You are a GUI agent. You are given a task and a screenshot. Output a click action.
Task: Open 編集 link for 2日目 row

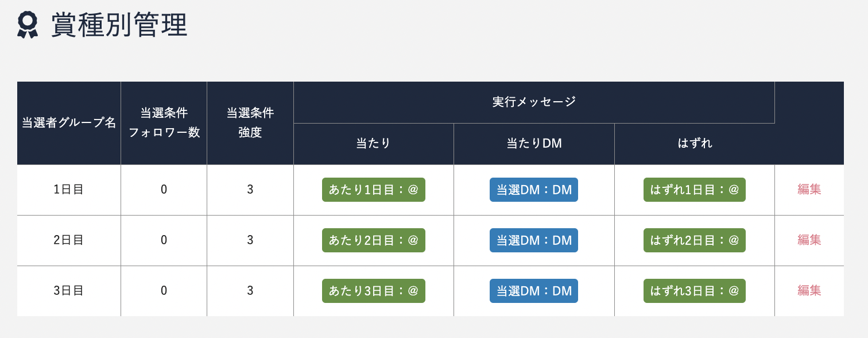(809, 240)
